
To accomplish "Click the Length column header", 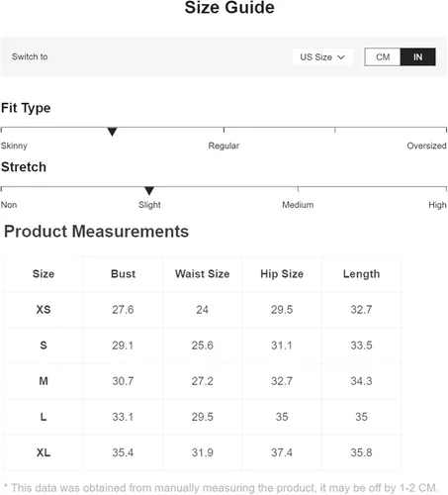I will pyautogui.click(x=361, y=274).
